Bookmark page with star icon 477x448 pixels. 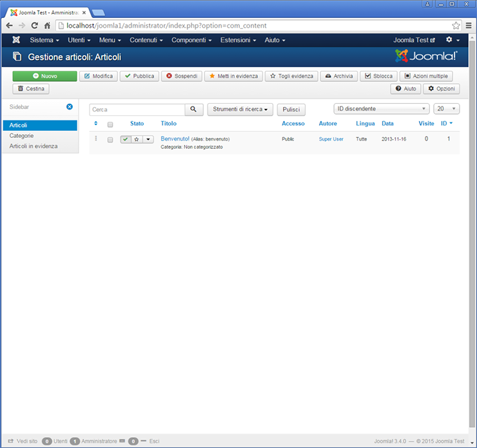point(456,26)
